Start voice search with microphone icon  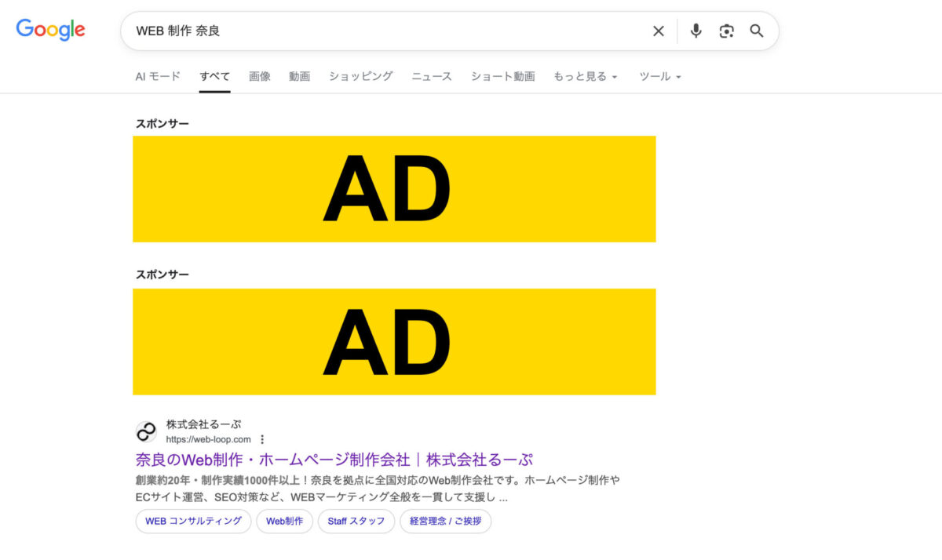click(696, 31)
